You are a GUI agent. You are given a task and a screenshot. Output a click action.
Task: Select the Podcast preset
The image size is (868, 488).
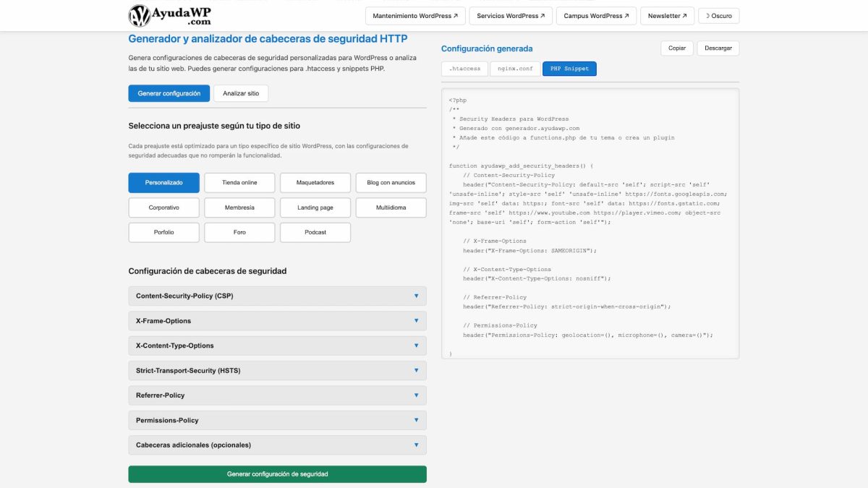[315, 232]
